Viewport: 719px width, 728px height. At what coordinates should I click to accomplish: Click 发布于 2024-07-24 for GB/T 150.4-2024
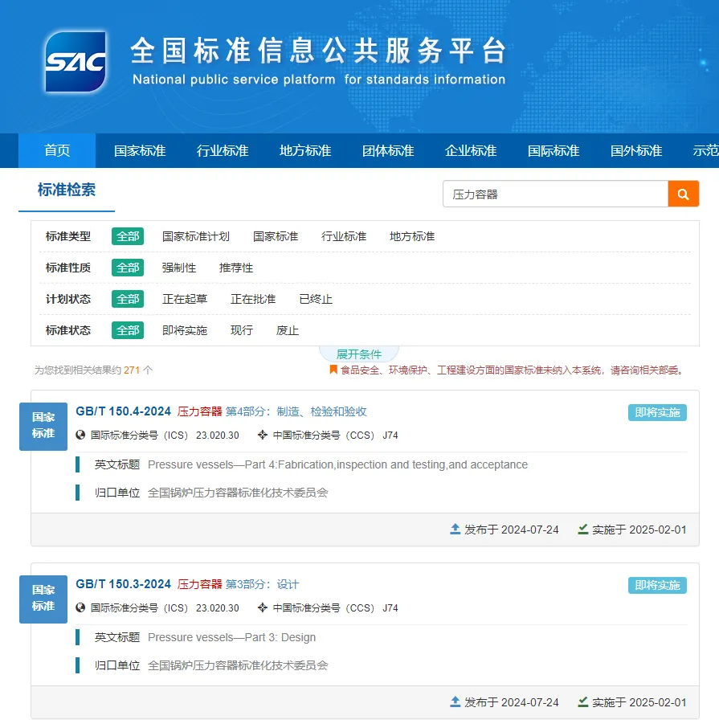[512, 530]
